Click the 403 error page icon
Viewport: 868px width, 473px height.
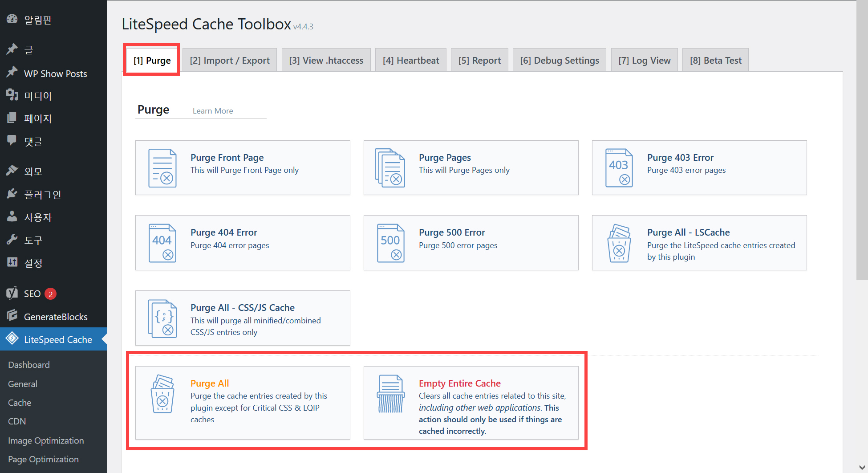(619, 168)
